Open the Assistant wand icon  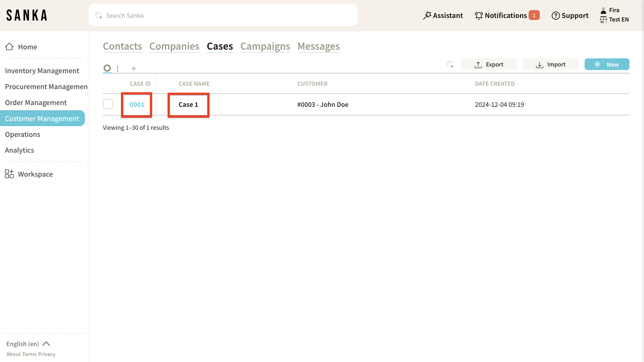click(x=427, y=15)
